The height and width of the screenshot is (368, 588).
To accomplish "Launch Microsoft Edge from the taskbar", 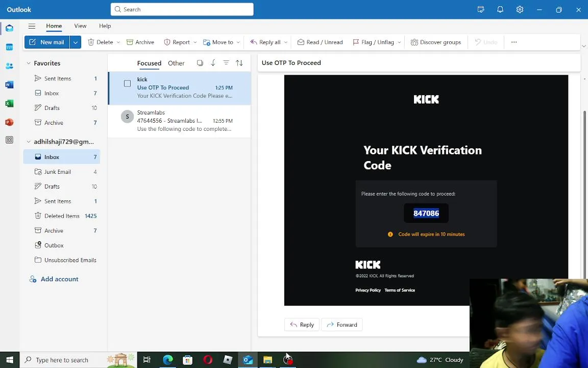I will click(x=167, y=360).
